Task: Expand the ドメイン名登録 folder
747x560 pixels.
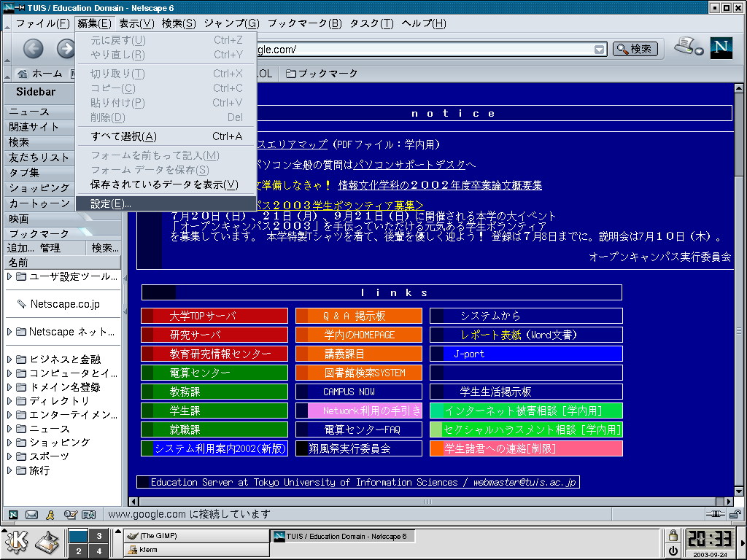Action: 9,386
